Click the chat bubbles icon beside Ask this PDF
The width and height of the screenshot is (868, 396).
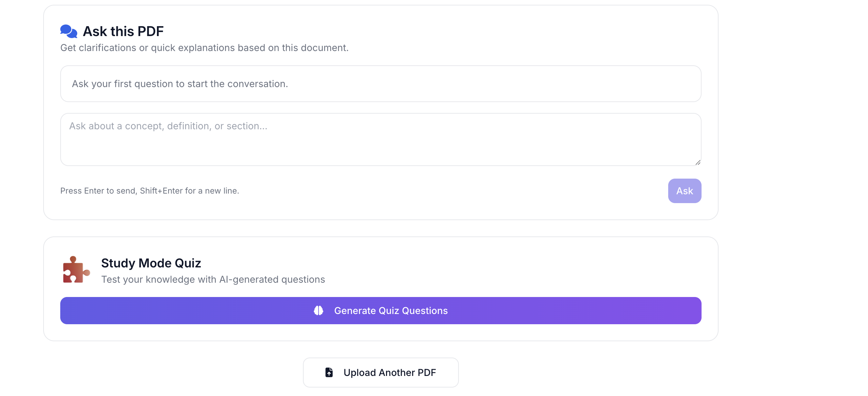tap(68, 31)
